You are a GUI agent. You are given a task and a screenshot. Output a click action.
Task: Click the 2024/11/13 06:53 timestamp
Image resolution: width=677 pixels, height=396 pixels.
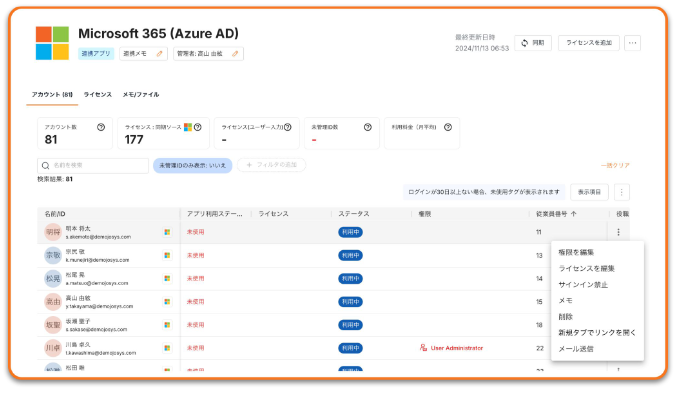(482, 48)
